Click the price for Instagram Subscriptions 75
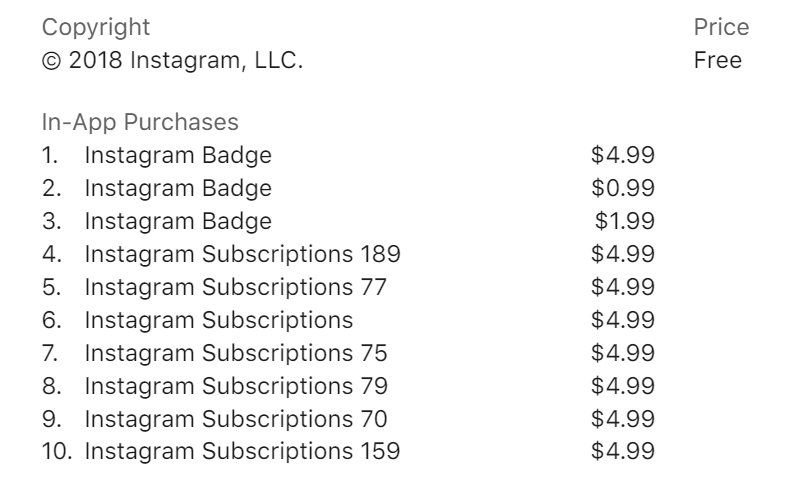Image resolution: width=801 pixels, height=491 pixels. [x=623, y=353]
